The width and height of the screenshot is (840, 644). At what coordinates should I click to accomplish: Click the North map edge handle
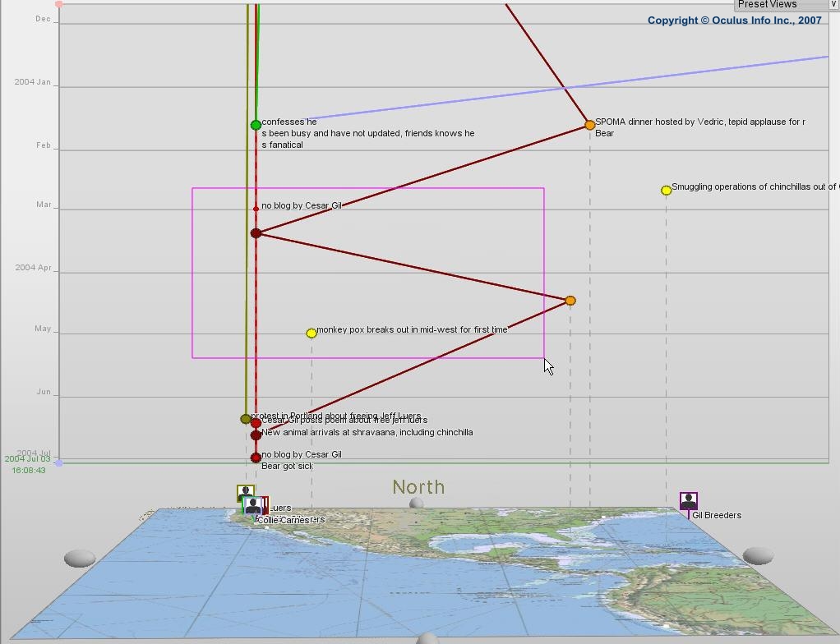(417, 504)
